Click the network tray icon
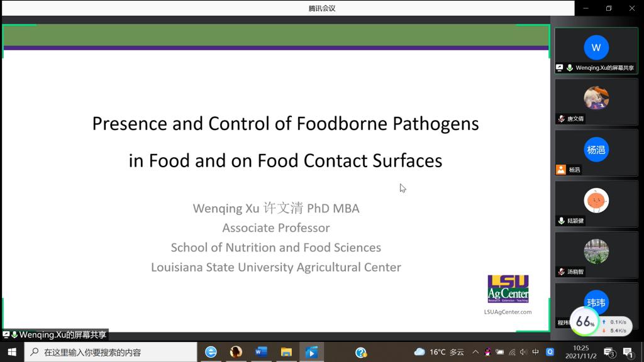The image size is (644, 362). point(512,352)
